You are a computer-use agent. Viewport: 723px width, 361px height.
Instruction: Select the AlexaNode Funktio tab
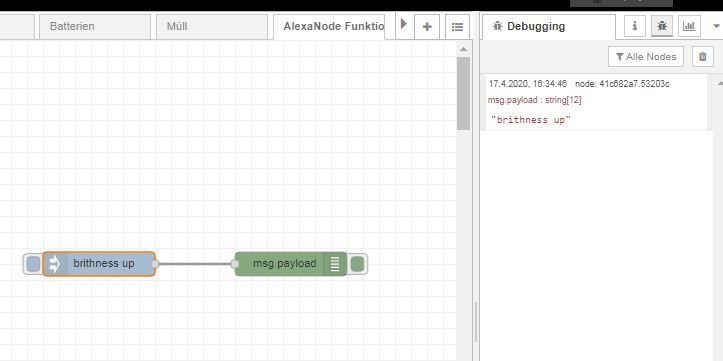329,27
